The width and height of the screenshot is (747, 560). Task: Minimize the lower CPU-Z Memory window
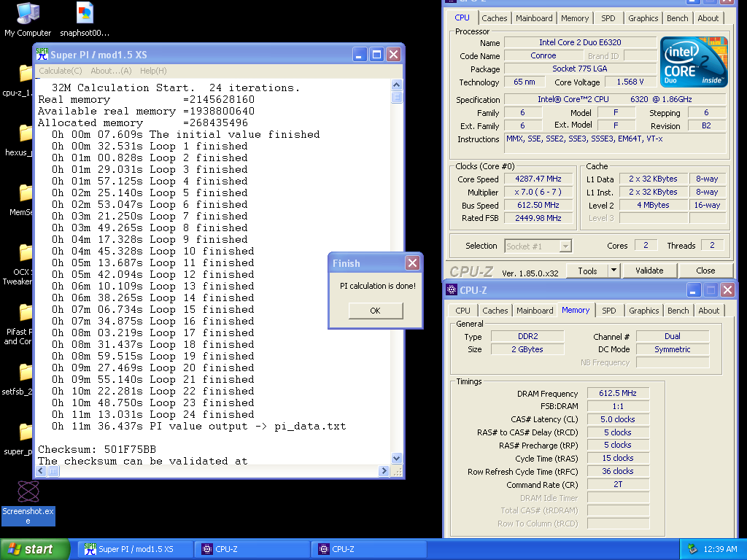point(693,289)
